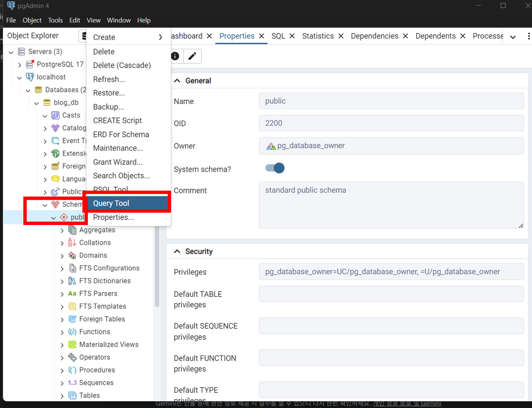Choose Query Tool from the context menu
The height and width of the screenshot is (408, 532).
pyautogui.click(x=111, y=203)
